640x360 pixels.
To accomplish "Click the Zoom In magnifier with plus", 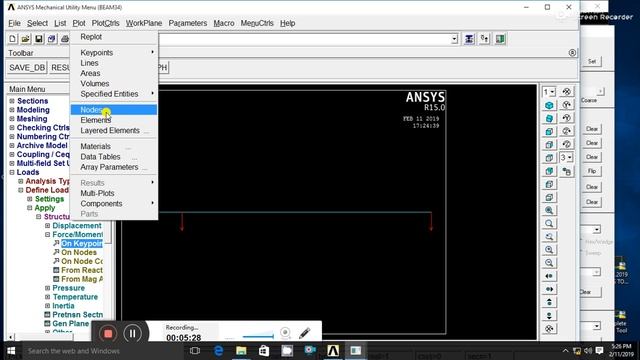I will (549, 249).
